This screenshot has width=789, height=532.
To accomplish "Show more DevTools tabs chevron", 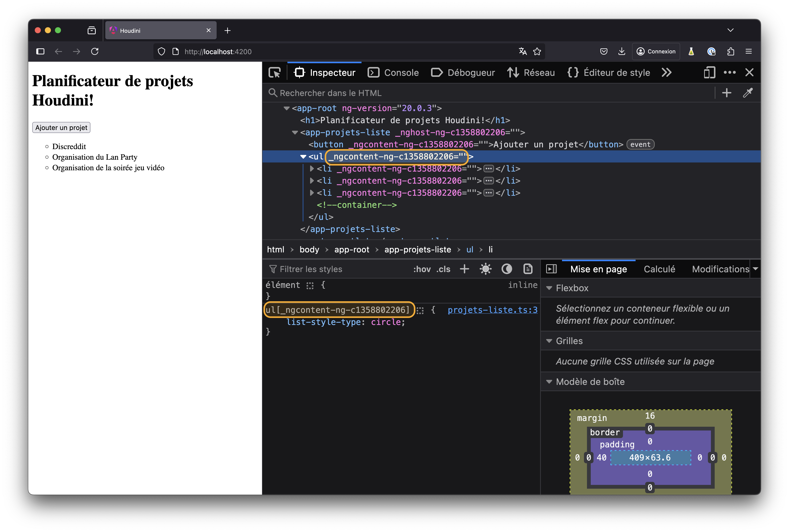I will point(666,73).
